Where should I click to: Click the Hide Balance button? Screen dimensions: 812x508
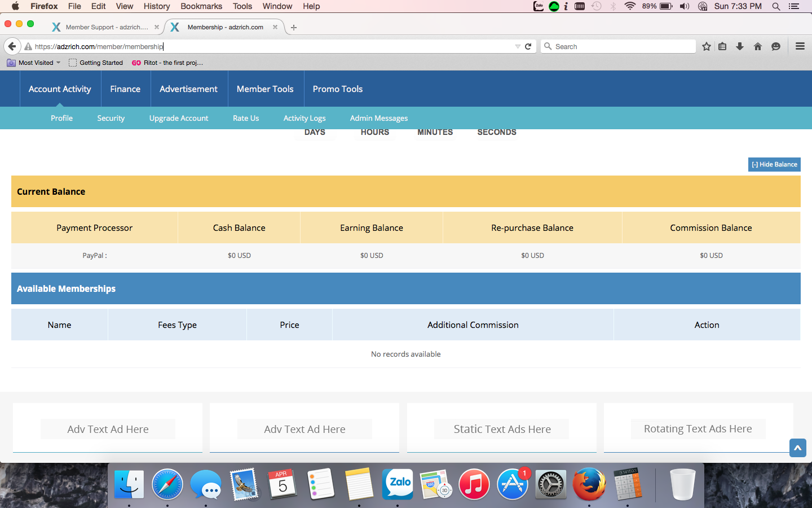point(774,164)
